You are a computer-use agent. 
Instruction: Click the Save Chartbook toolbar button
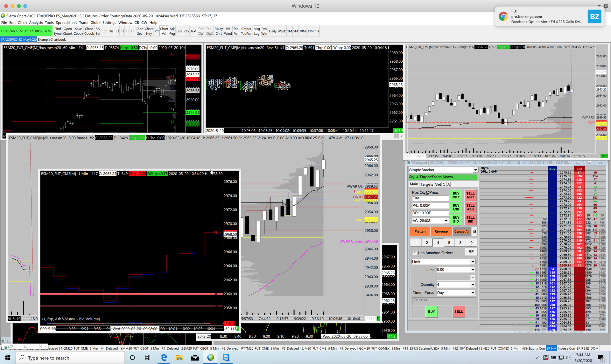(x=78, y=31)
